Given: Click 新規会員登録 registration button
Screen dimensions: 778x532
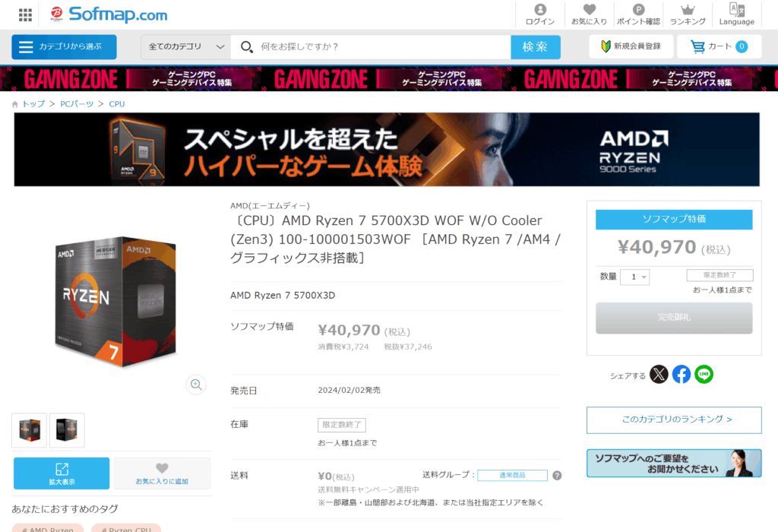Looking at the screenshot, I should [631, 46].
